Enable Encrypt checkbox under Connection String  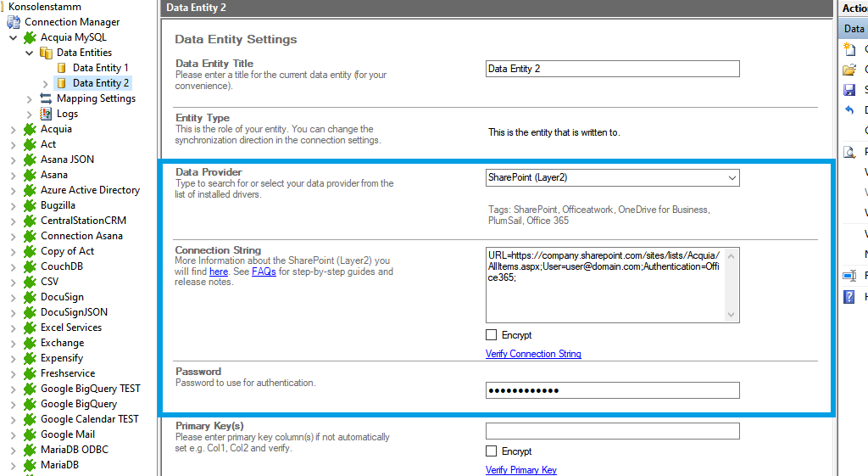(x=492, y=335)
